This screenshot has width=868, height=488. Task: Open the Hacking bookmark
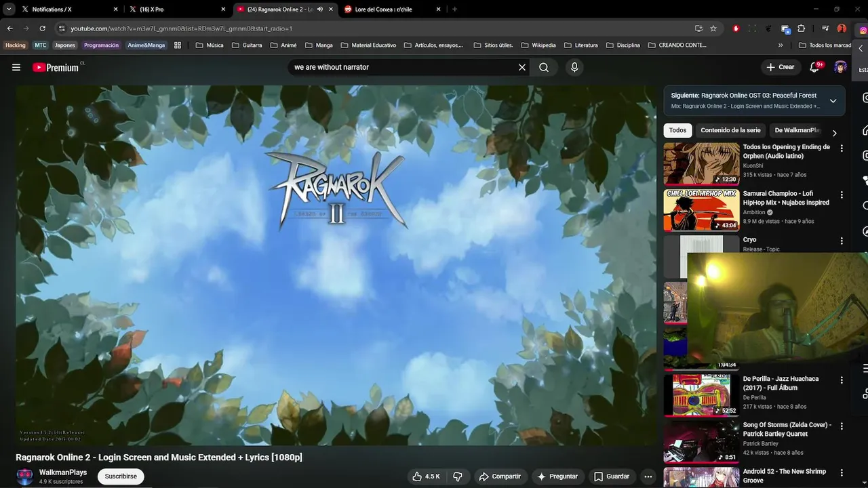point(15,45)
